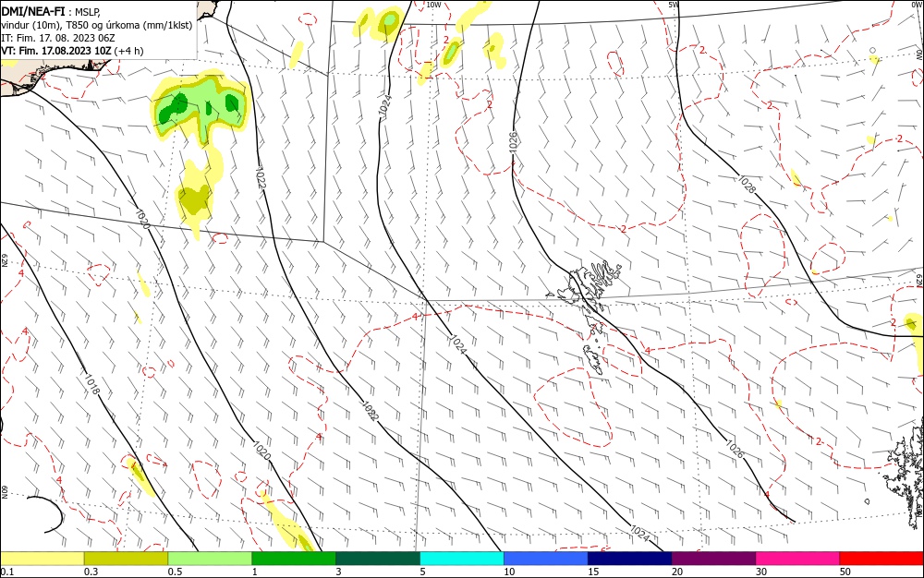Click the legend value "20"
Viewport: 924px width, 578px height.
coord(677,572)
